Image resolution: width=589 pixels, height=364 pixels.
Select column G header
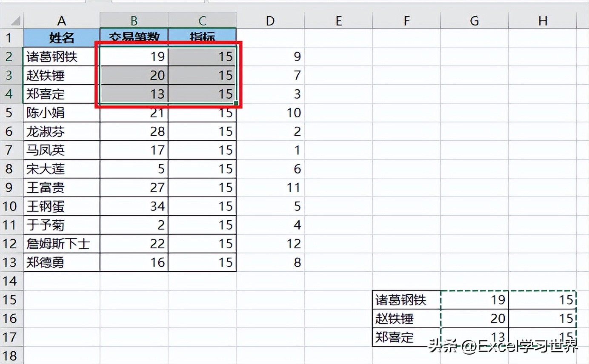pos(475,20)
